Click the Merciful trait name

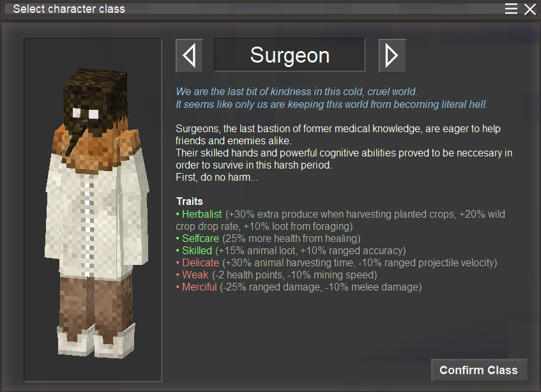pyautogui.click(x=199, y=287)
